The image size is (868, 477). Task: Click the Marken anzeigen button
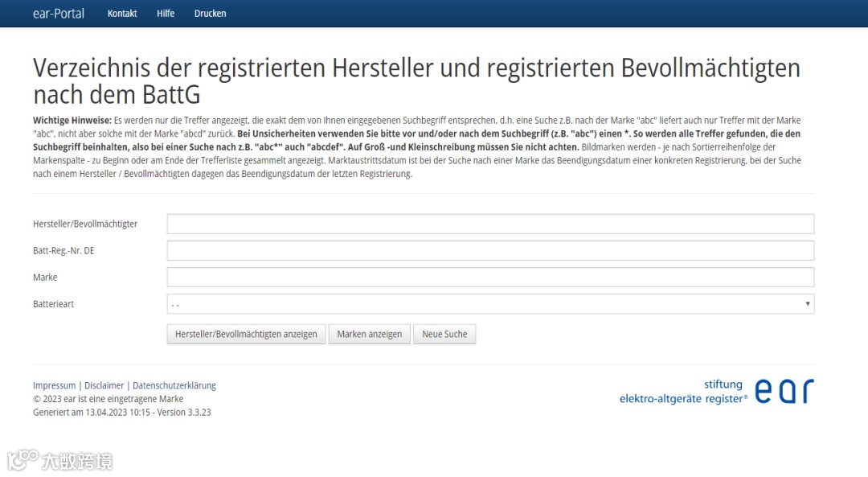tap(369, 334)
